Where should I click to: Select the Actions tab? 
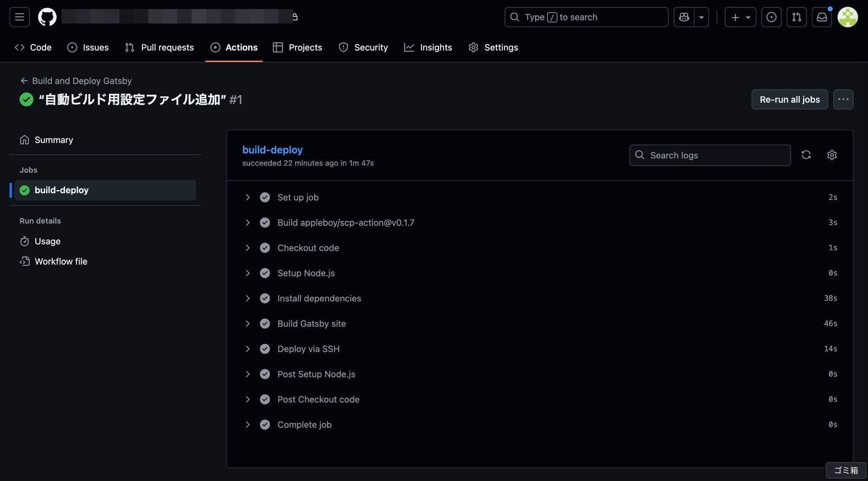tap(234, 48)
